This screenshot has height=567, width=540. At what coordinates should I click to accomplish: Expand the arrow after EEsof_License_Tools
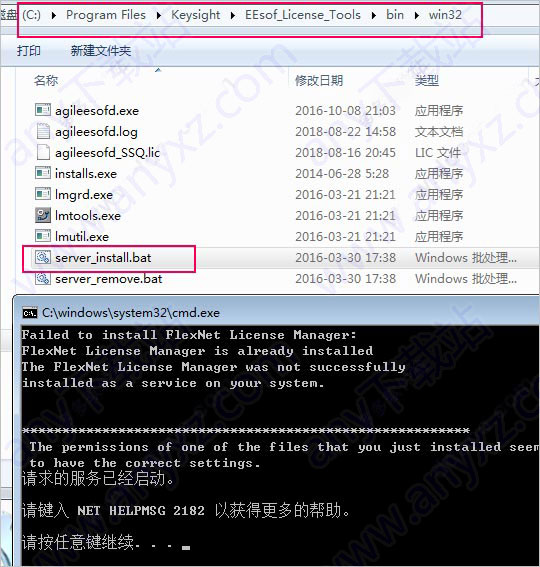(374, 15)
